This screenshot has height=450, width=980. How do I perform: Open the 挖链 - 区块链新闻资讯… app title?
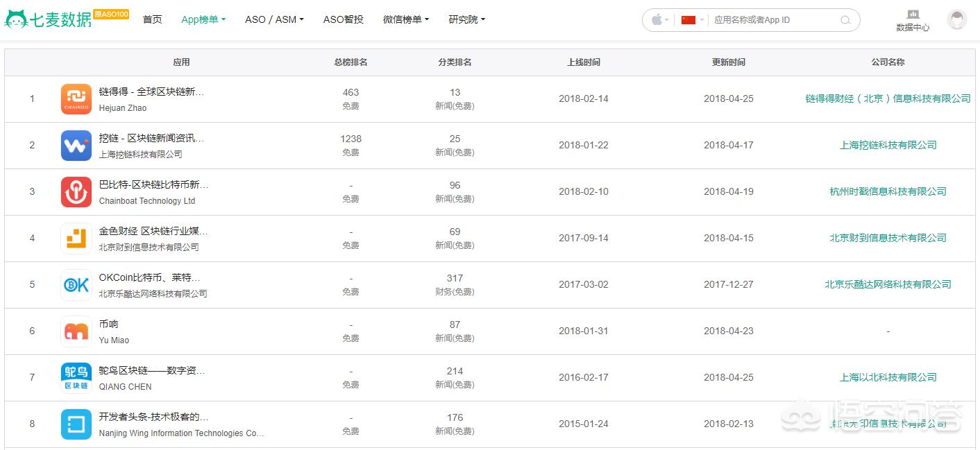point(151,139)
